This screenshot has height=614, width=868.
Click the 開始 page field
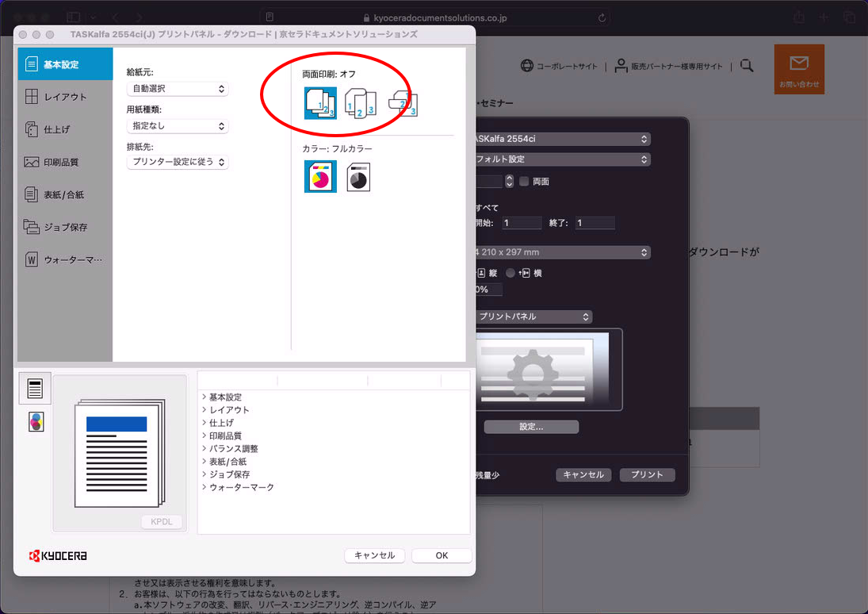522,223
